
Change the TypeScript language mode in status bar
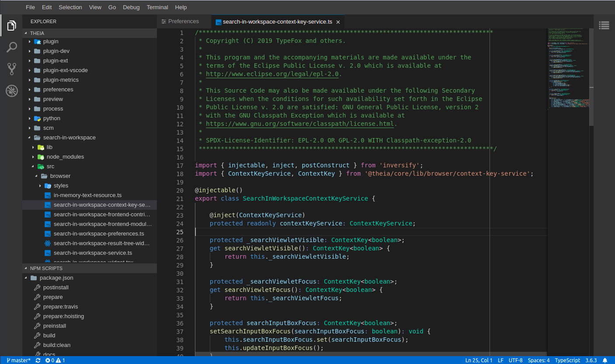tap(567, 361)
